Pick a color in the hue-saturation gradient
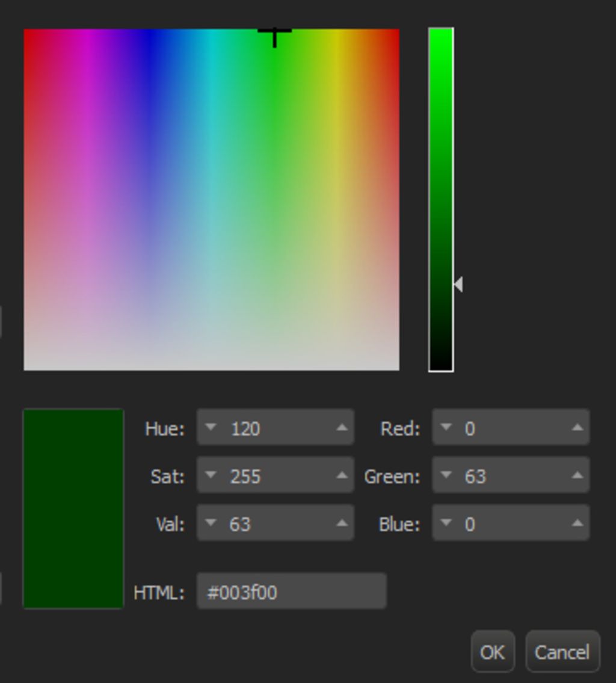The image size is (616, 683). coord(212,200)
